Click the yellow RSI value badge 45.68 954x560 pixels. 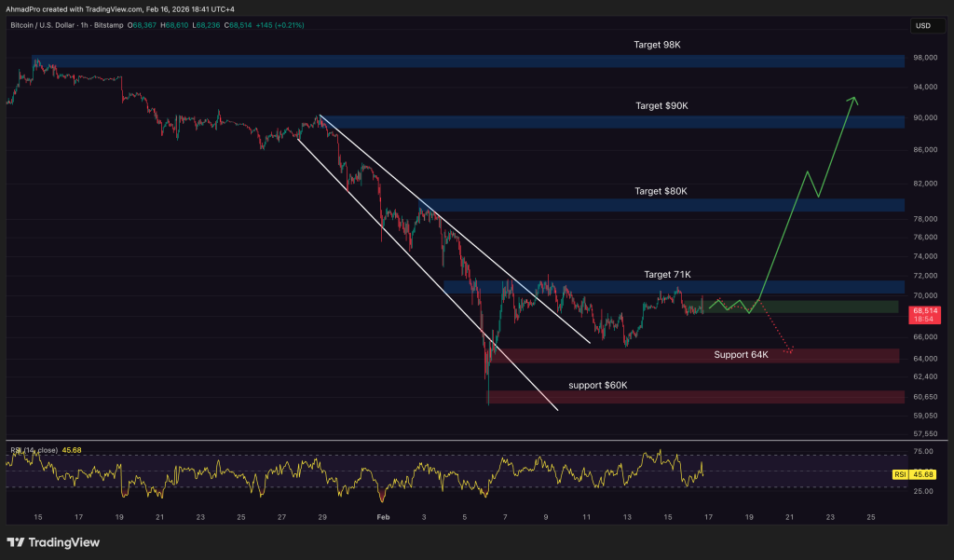point(924,474)
